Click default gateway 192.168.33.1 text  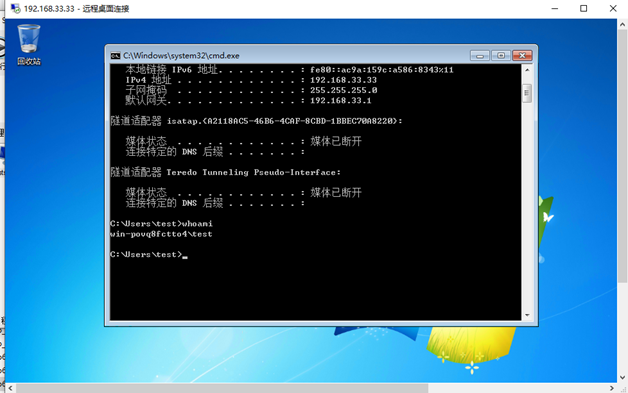(340, 101)
